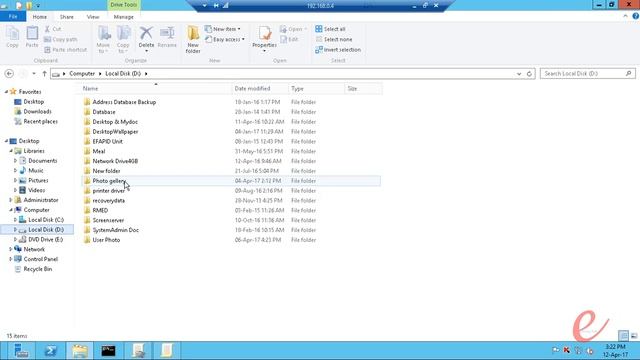Click Copy path command

click(x=60, y=39)
